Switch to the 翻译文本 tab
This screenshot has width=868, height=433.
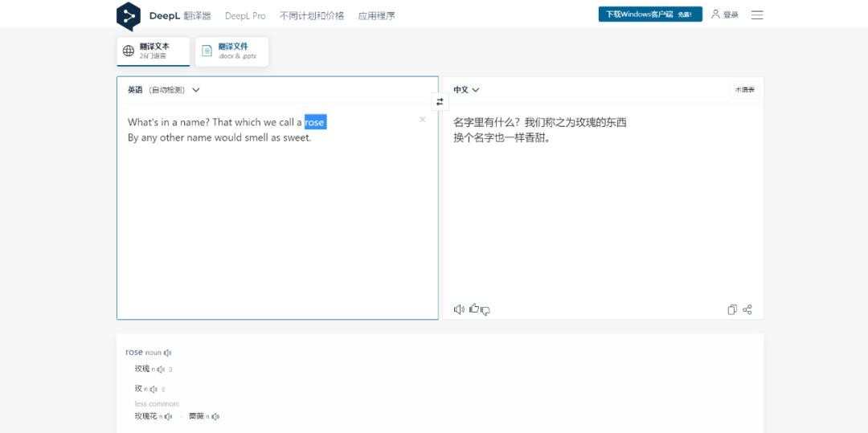(154, 51)
